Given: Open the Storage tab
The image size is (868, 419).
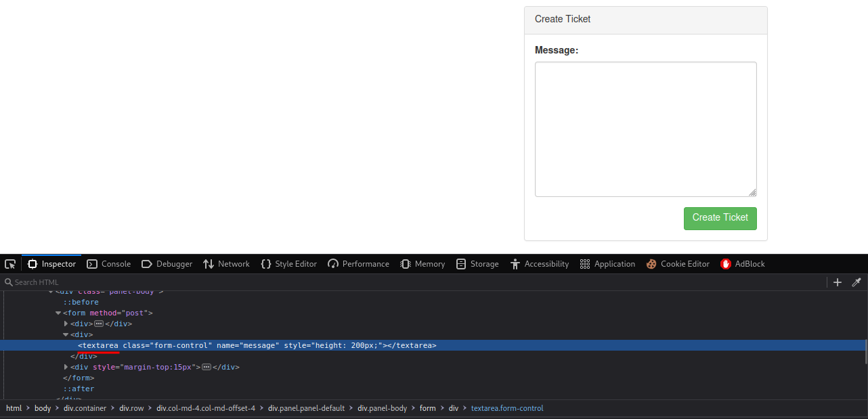Looking at the screenshot, I should click(x=477, y=264).
